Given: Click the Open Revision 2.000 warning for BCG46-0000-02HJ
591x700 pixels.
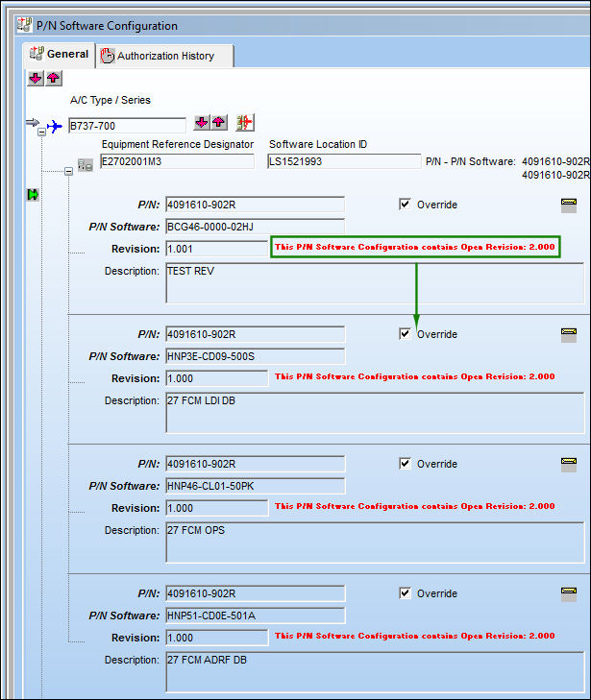Looking at the screenshot, I should [x=415, y=247].
